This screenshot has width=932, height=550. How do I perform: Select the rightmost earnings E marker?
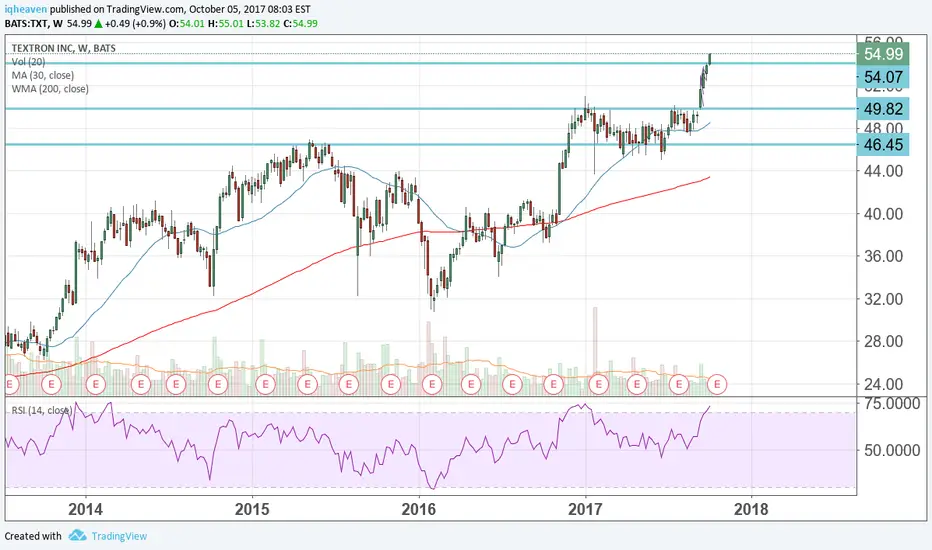pos(717,385)
